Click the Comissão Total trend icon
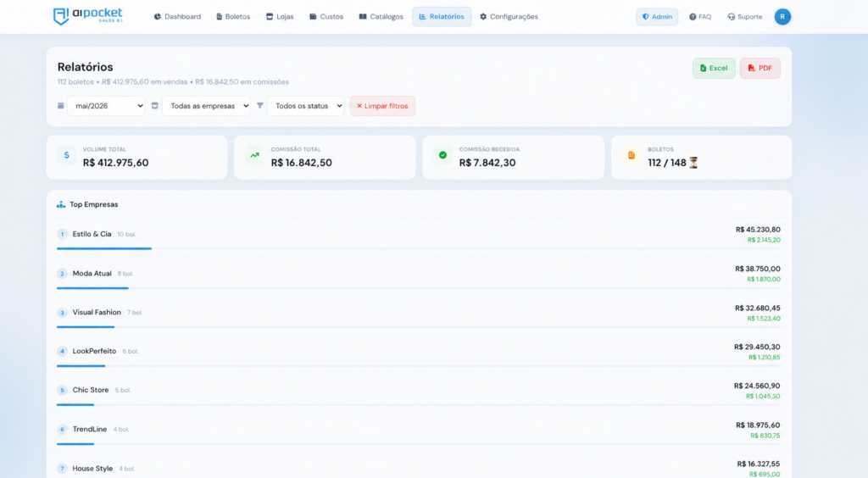Screen dimensions: 868x478 click(254, 155)
